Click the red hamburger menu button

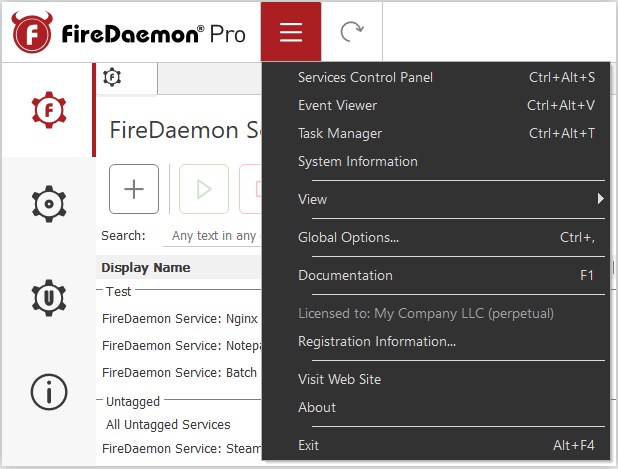(291, 32)
